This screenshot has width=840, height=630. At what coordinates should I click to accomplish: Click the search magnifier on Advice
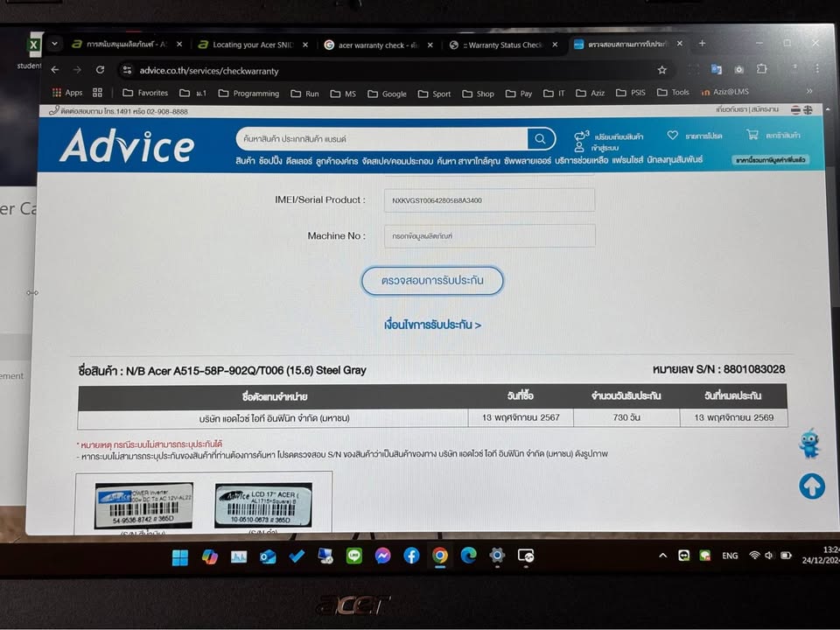[x=540, y=139]
